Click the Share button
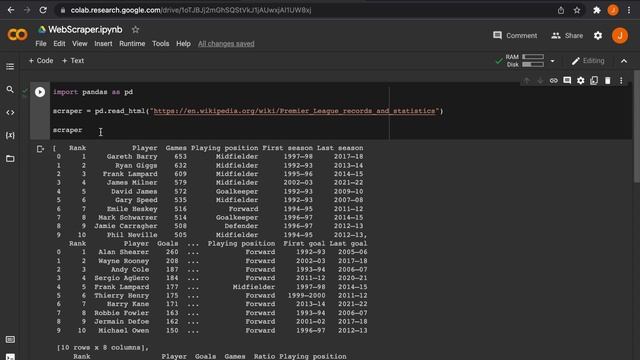The height and width of the screenshot is (360, 640). (567, 36)
